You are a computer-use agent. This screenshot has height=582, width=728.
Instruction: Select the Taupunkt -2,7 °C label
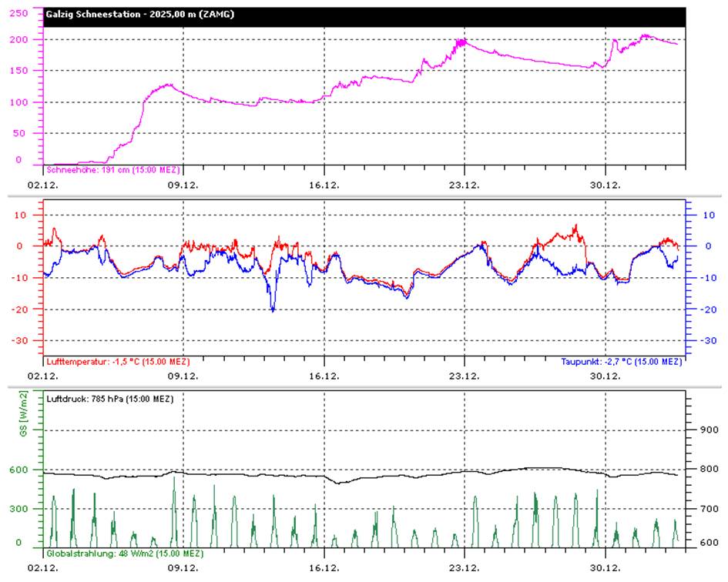[x=621, y=362]
